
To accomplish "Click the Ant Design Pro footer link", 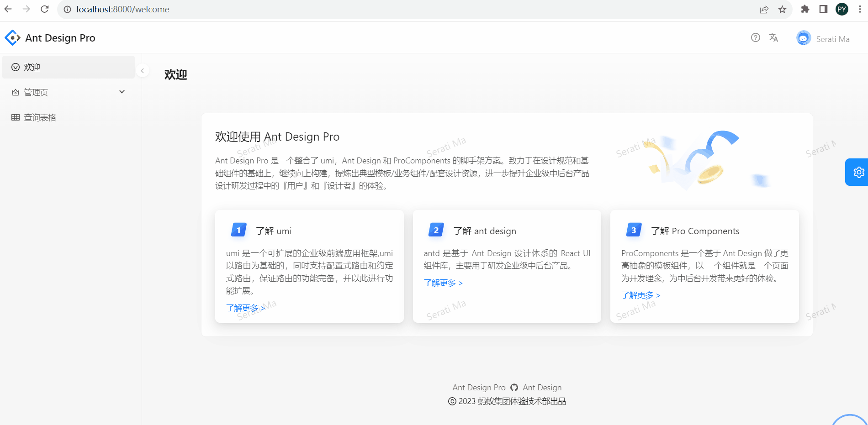I will pyautogui.click(x=479, y=388).
